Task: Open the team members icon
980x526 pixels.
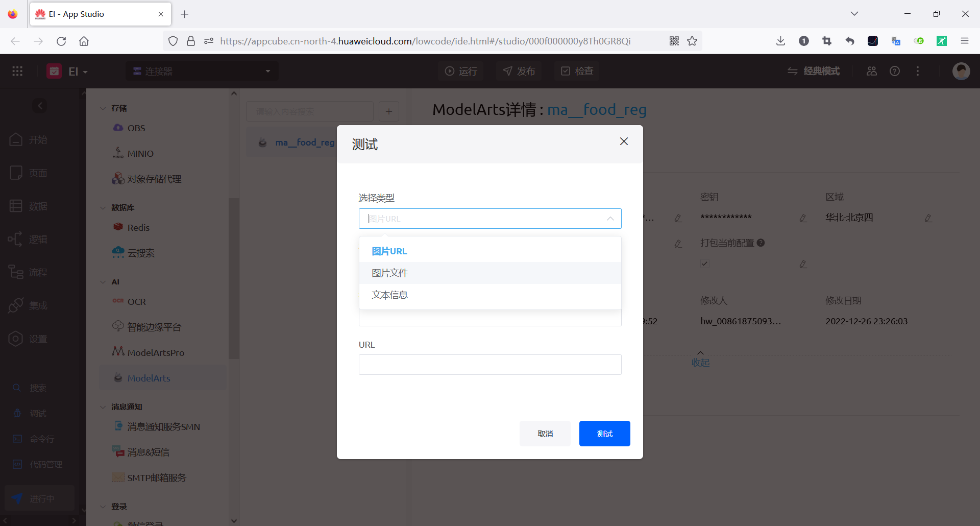Action: coord(872,71)
